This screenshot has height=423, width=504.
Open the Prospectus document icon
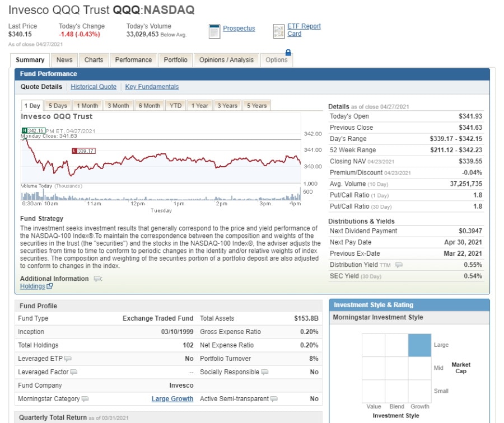point(214,31)
